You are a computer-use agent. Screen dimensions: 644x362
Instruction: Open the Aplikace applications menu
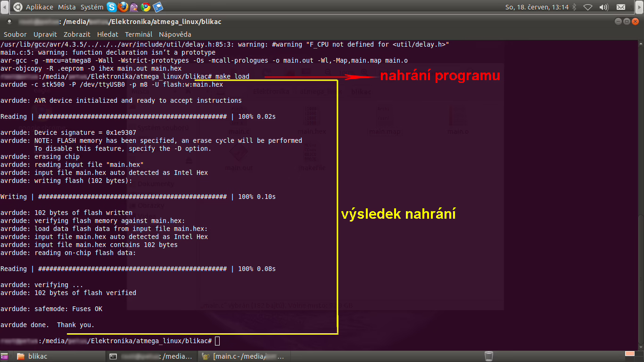coord(39,7)
